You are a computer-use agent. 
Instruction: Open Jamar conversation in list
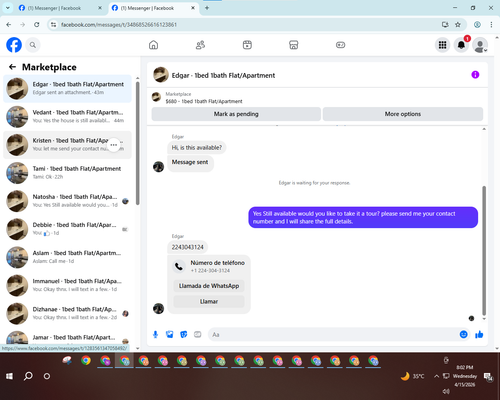[x=67, y=337]
